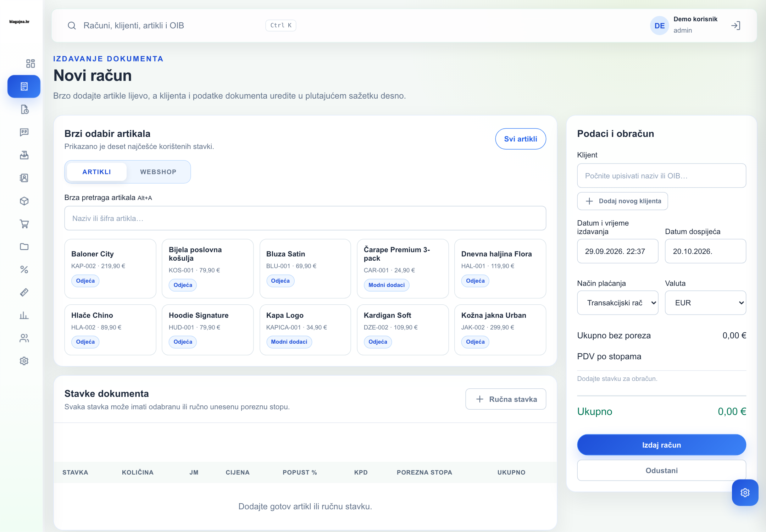Focus the Klijent name or OIB field
The image size is (766, 532).
pyautogui.click(x=661, y=176)
